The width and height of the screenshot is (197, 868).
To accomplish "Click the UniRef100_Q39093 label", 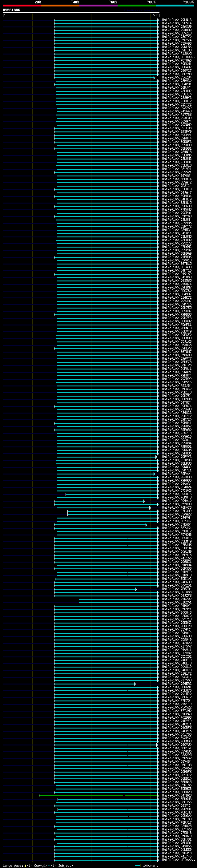I will (x=177, y=44).
